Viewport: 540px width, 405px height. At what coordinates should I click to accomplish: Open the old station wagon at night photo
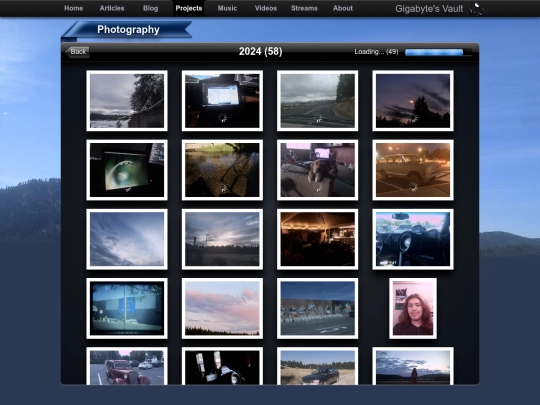413,170
